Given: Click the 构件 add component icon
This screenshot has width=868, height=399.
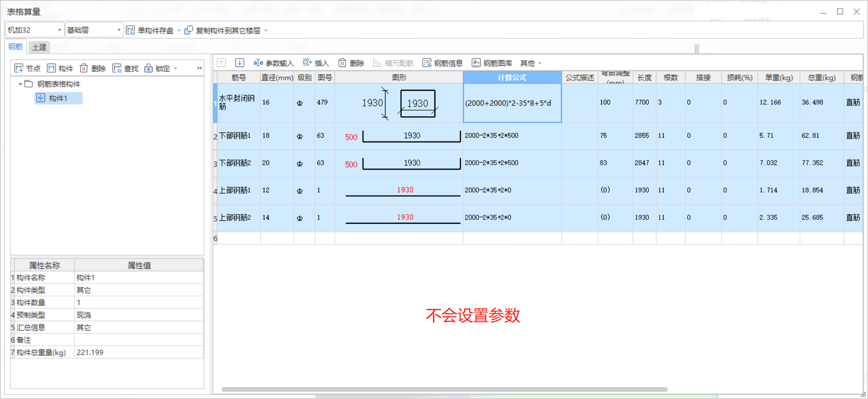Looking at the screenshot, I should point(51,68).
